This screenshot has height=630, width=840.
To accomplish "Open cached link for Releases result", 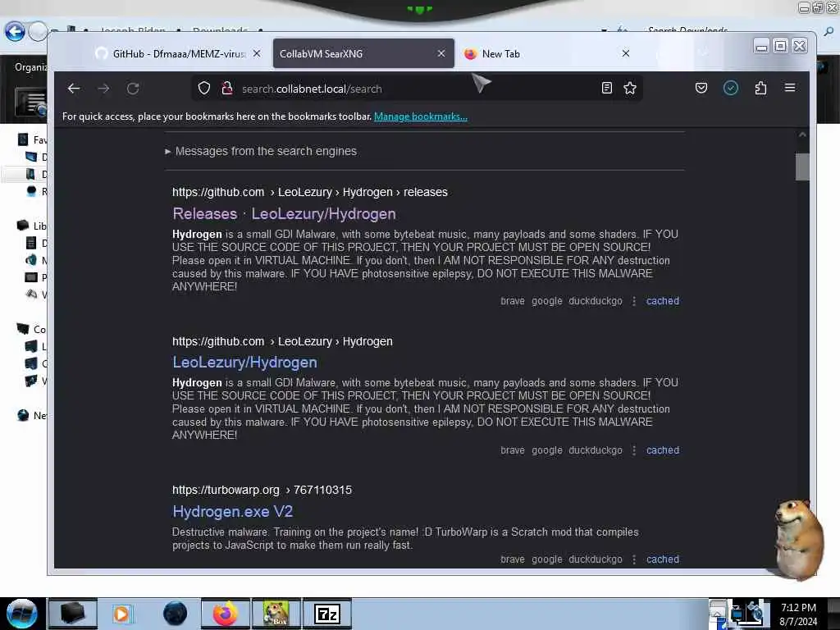I will (663, 301).
